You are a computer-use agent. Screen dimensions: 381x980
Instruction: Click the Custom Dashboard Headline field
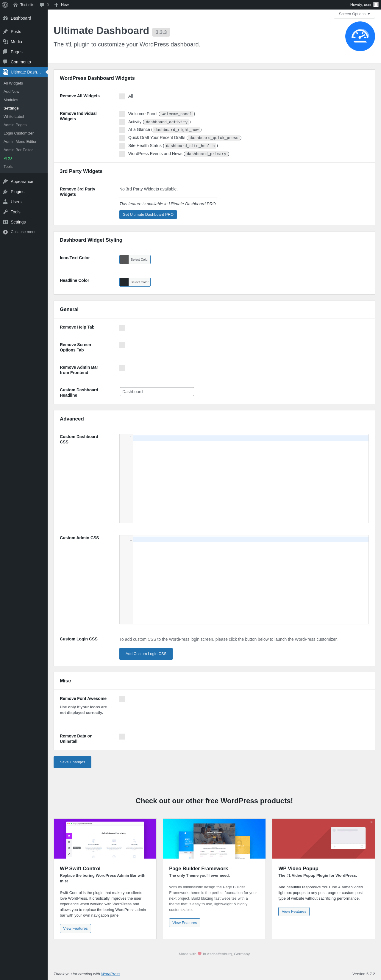[x=157, y=391]
